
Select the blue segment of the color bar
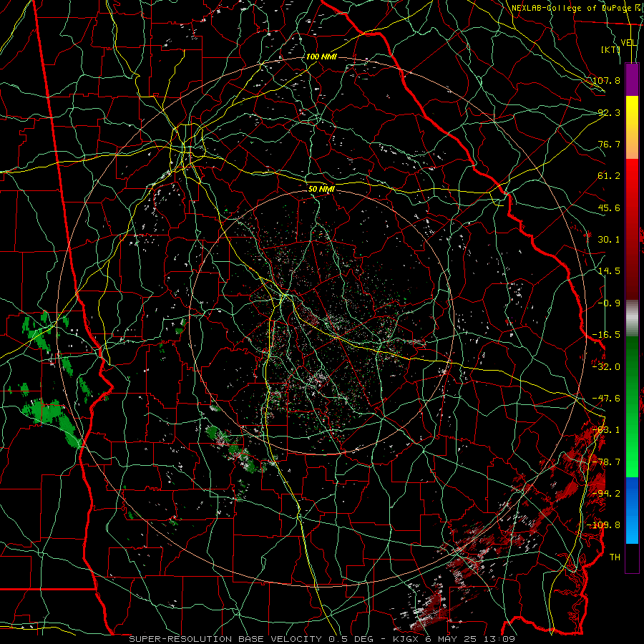click(632, 510)
